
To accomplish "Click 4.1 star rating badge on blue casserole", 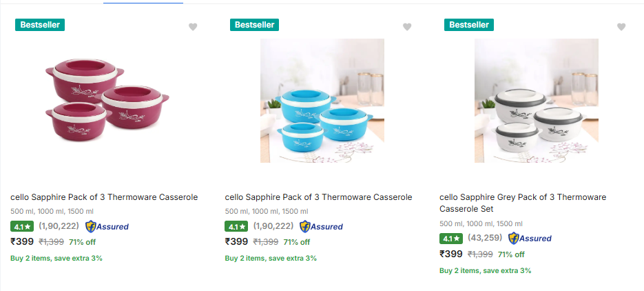I will 236,226.
